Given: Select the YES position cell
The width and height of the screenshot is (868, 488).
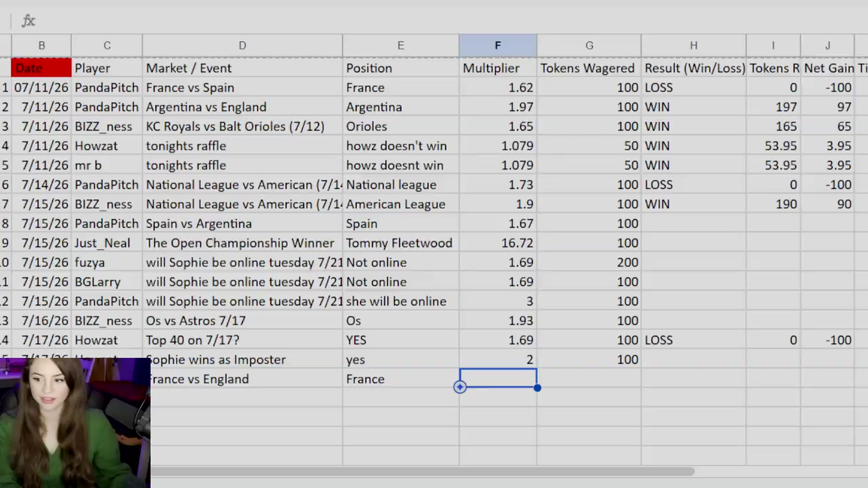Looking at the screenshot, I should pos(401,340).
